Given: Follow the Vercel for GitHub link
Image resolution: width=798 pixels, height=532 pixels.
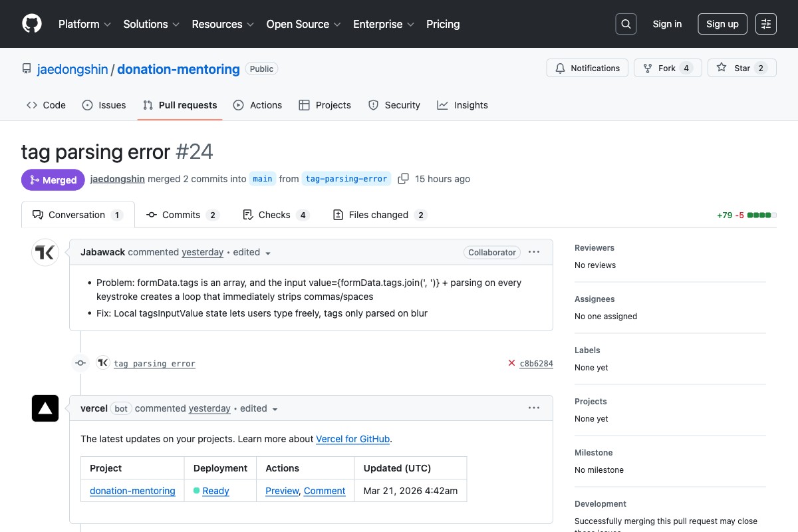Looking at the screenshot, I should (352, 439).
